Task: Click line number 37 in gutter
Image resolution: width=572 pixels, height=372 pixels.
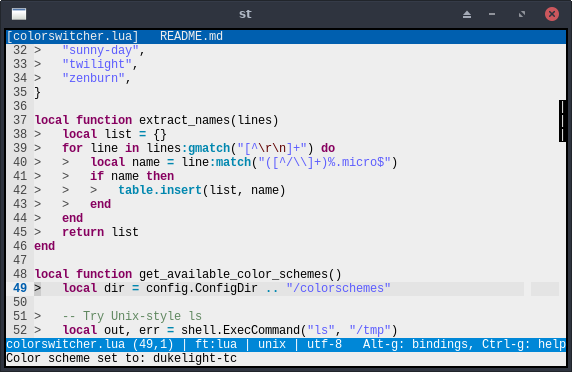Action: 20,120
